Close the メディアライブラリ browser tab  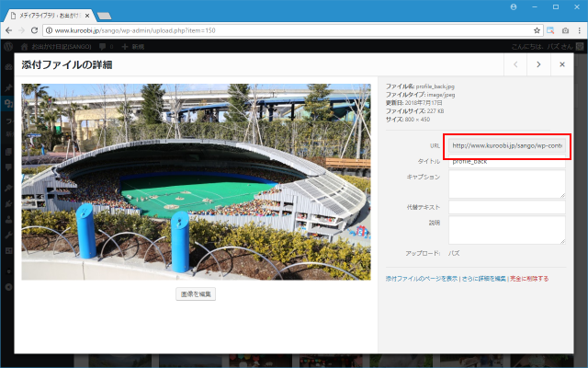[x=87, y=16]
